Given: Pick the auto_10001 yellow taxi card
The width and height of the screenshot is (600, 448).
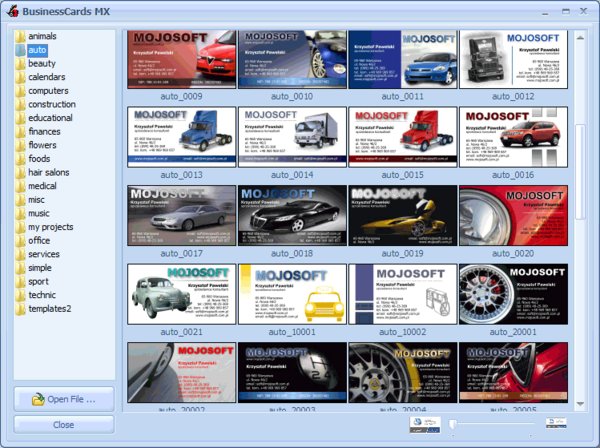Looking at the screenshot, I should tap(292, 294).
